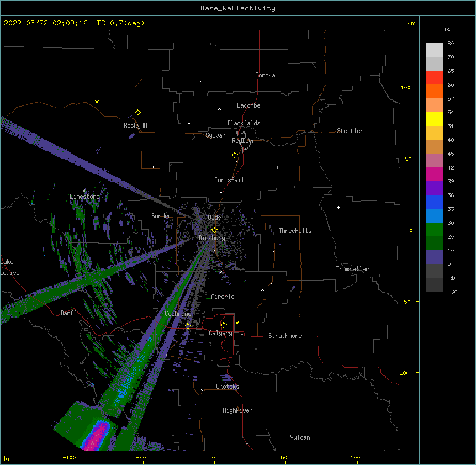This screenshot has width=476, height=465.
Task: Click the Innisfail label
Action: pos(229,180)
